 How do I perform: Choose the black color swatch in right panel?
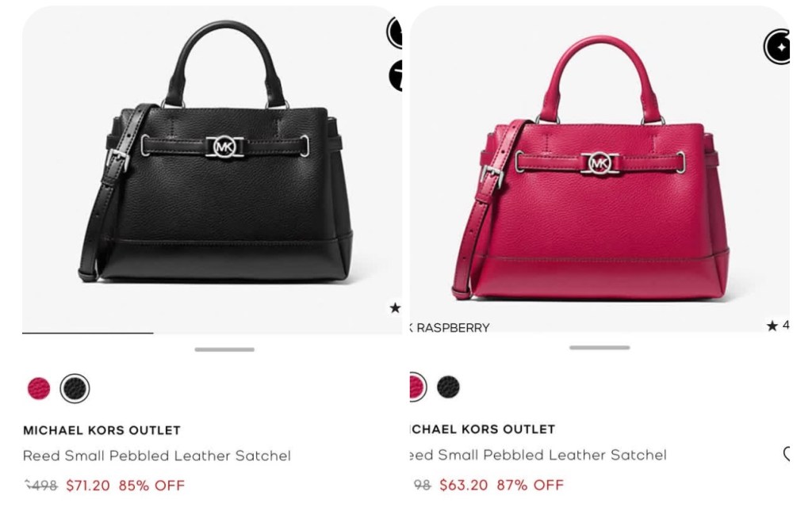point(449,387)
